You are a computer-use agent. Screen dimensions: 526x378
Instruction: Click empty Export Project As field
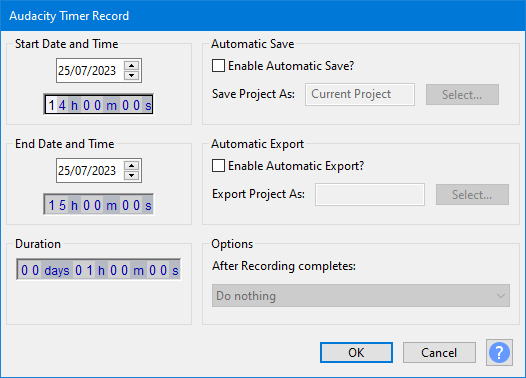pos(370,195)
